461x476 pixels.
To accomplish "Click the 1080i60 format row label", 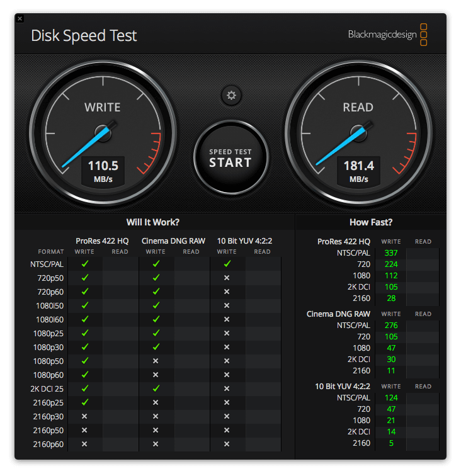I will (x=50, y=320).
